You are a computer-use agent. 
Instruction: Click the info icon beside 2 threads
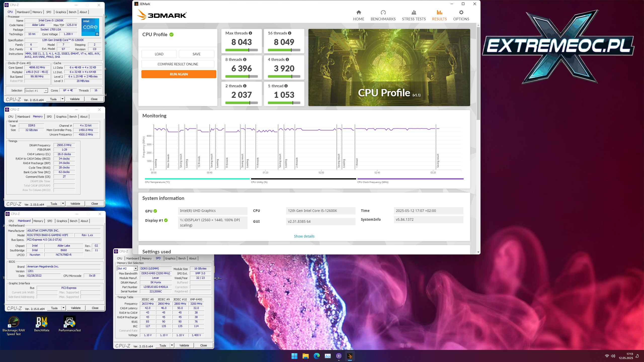pyautogui.click(x=245, y=86)
